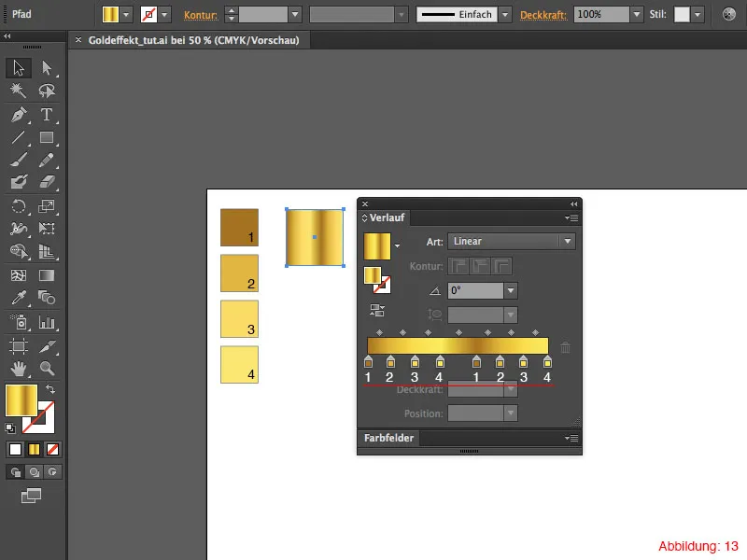Change screen mode button
This screenshot has width=747, height=560.
tap(31, 496)
